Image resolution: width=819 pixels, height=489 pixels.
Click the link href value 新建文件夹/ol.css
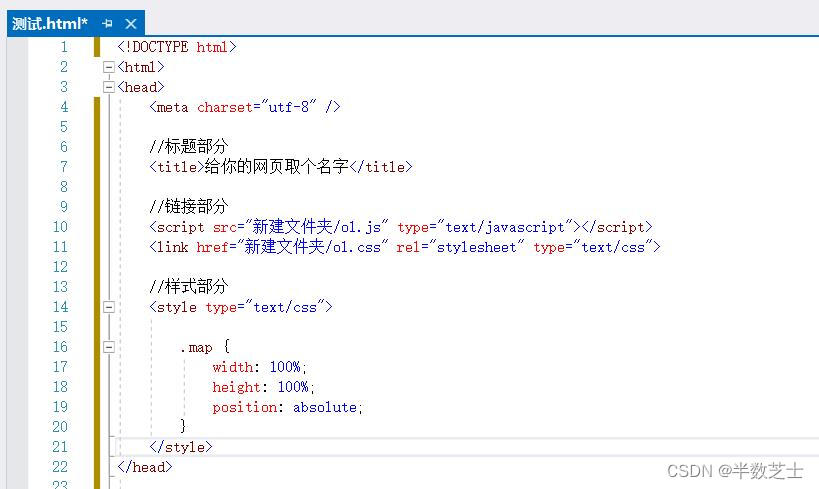click(x=313, y=247)
